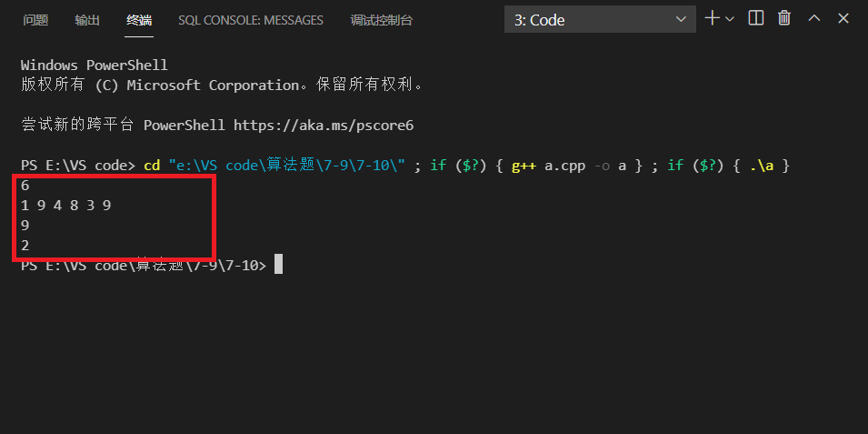The width and height of the screenshot is (868, 434).
Task: Click the output line '1 9 4 8 3 9'
Action: pos(65,206)
